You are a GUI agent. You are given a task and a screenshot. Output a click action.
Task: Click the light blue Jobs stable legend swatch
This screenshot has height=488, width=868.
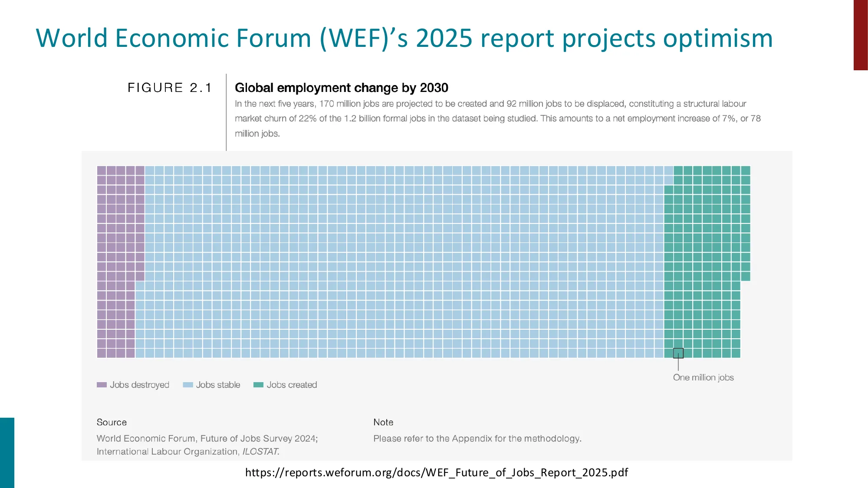click(187, 385)
